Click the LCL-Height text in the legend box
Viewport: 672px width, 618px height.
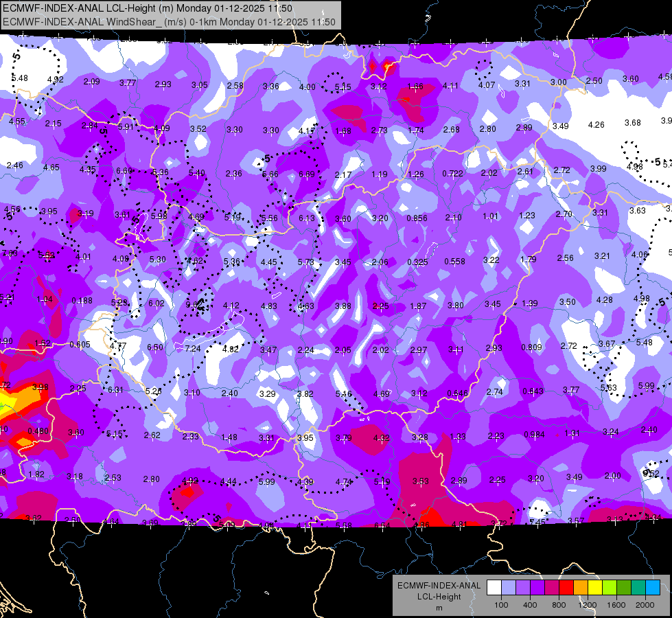pyautogui.click(x=439, y=597)
